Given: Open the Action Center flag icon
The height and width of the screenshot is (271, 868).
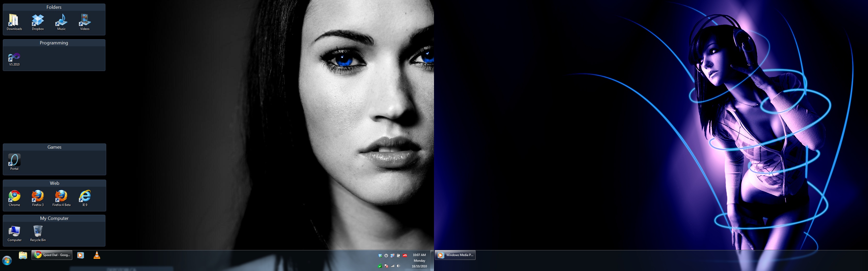Looking at the screenshot, I should [386, 266].
